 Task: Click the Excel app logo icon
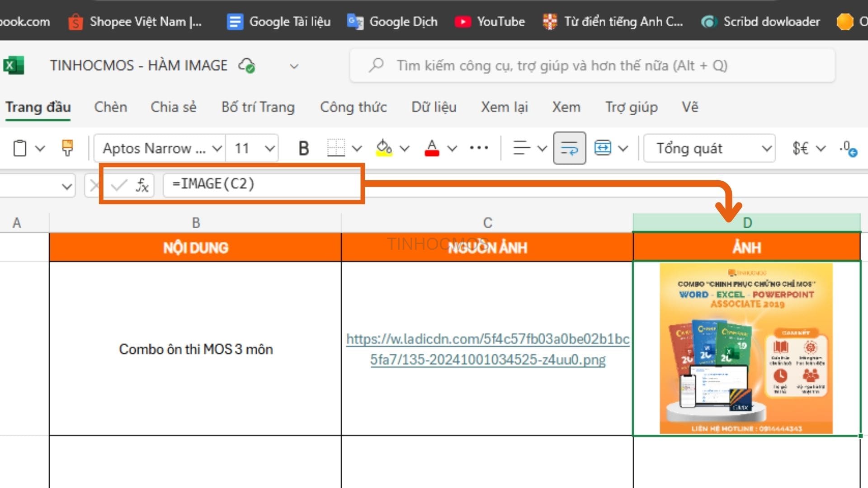pos(14,66)
